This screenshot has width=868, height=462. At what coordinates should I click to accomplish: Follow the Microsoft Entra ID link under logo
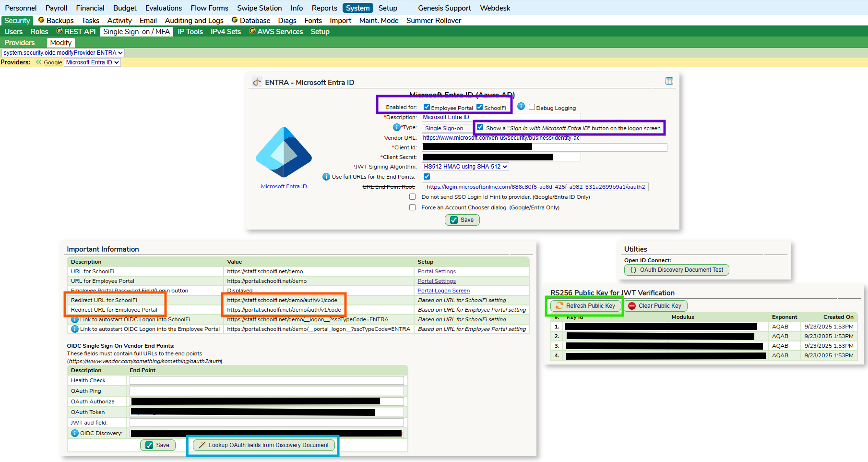pos(284,186)
